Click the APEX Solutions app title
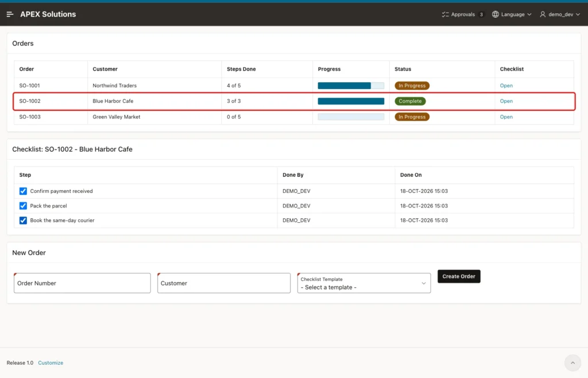 pos(48,14)
